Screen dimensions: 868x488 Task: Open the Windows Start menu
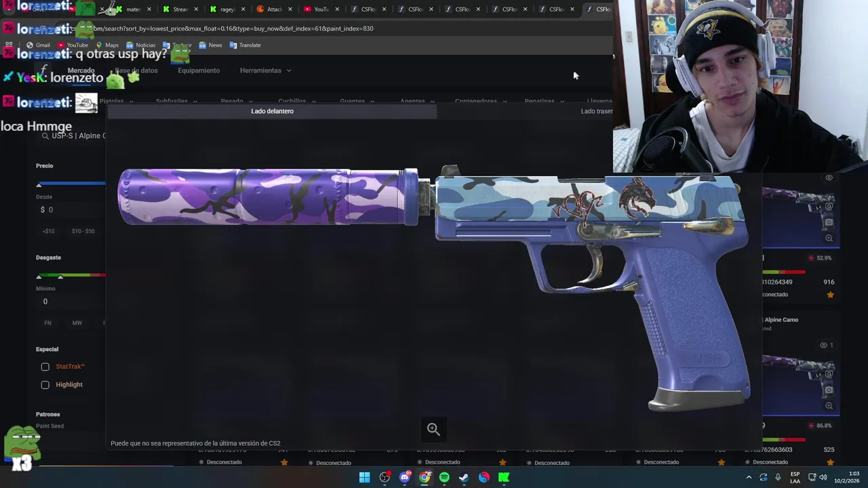click(364, 478)
